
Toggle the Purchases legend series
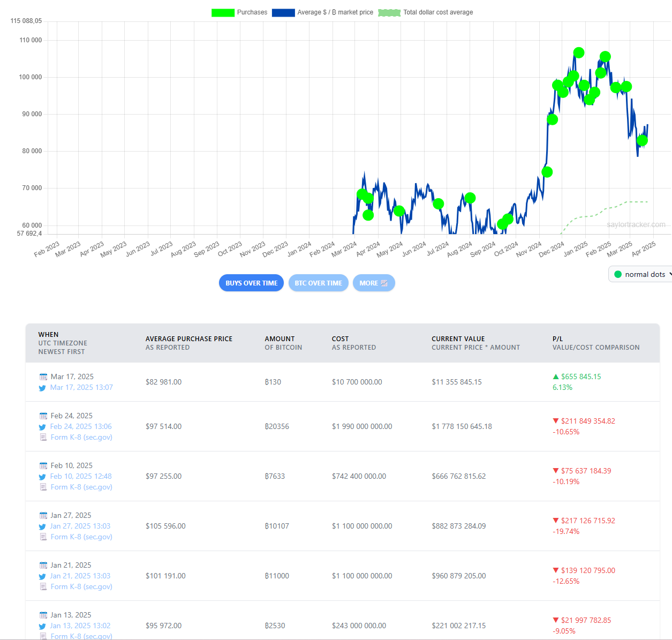(252, 12)
